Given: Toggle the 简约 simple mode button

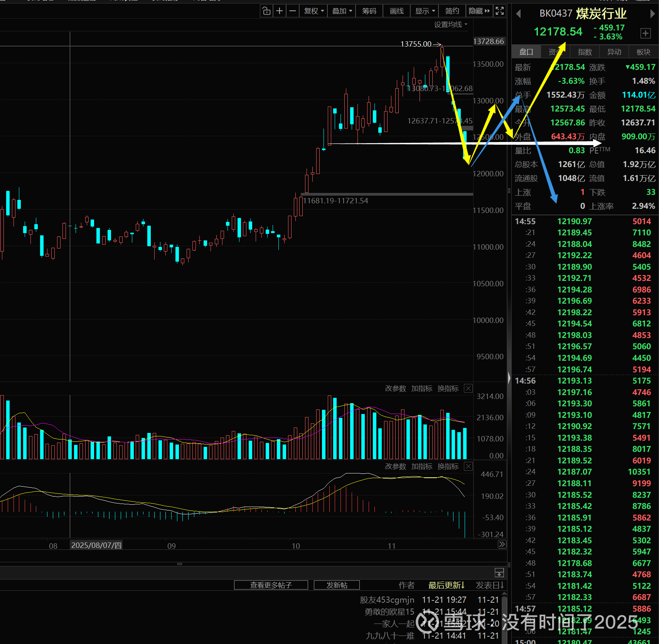Looking at the screenshot, I should [x=452, y=11].
